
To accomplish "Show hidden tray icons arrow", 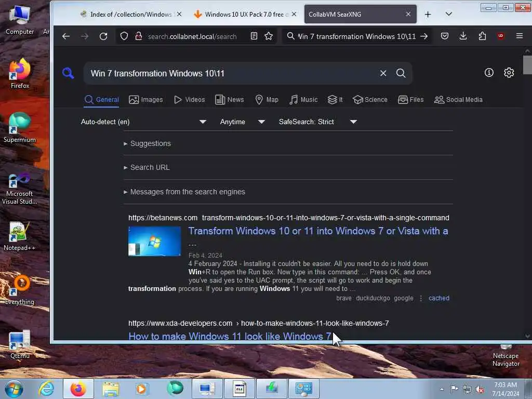I will coord(442,389).
